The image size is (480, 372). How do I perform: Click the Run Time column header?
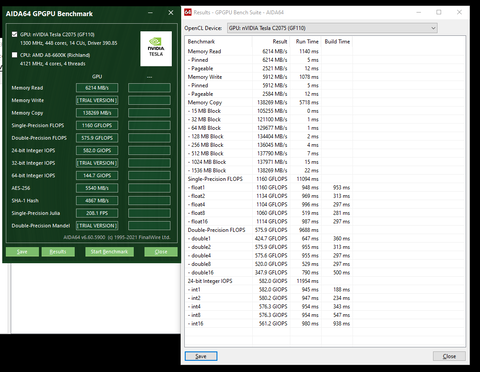click(306, 41)
